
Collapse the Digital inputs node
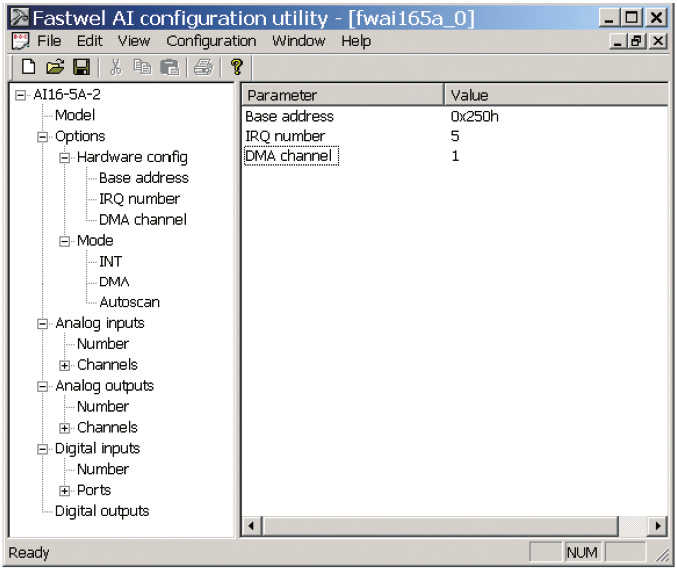pyautogui.click(x=42, y=450)
